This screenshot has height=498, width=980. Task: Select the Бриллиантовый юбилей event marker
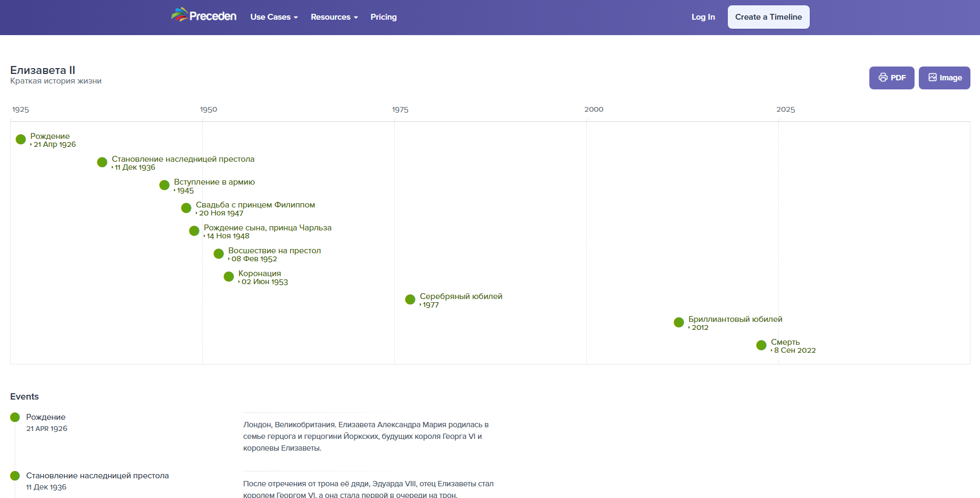(679, 322)
